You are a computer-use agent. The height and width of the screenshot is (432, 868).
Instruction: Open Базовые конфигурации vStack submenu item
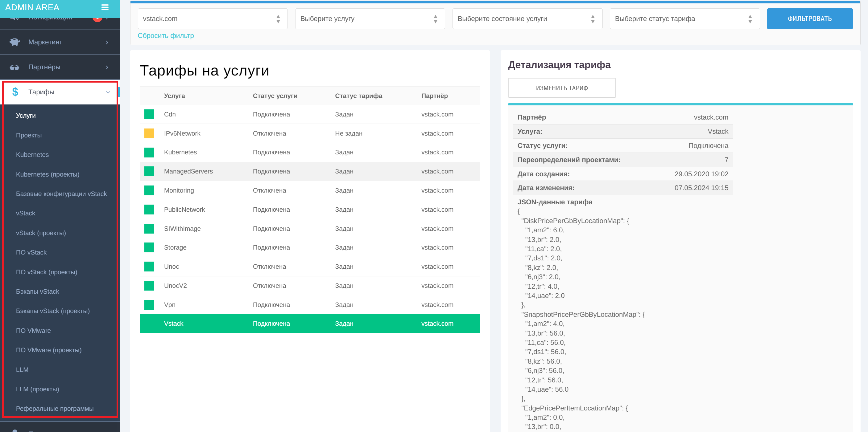61,194
